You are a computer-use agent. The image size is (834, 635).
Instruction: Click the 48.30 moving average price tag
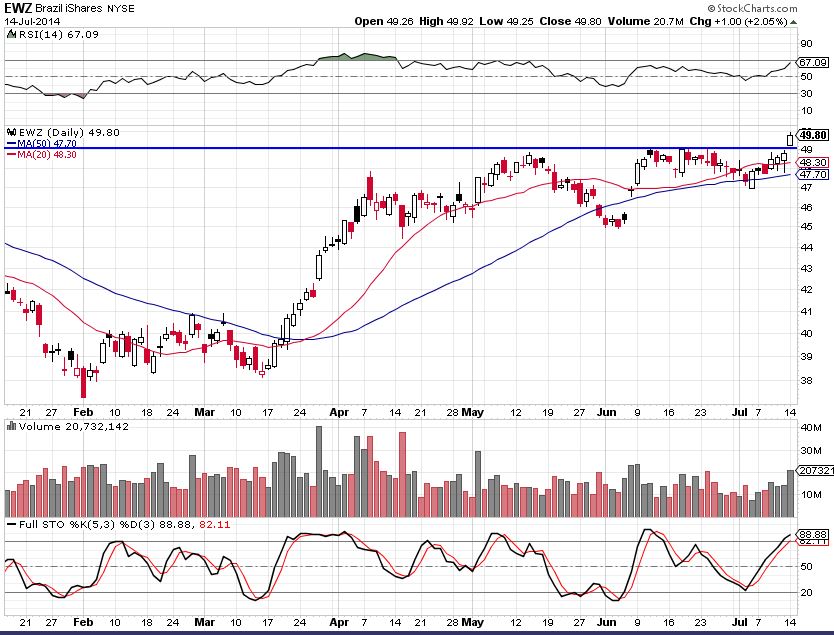[813, 163]
